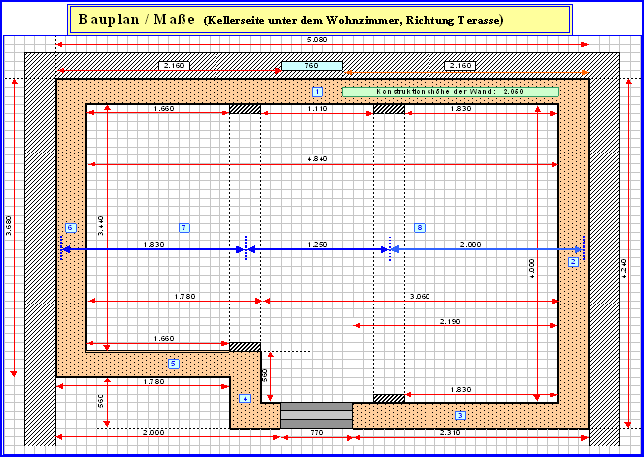This screenshot has height=457, width=644.
Task: Select marker 4 beside the stairs
Action: [x=246, y=398]
